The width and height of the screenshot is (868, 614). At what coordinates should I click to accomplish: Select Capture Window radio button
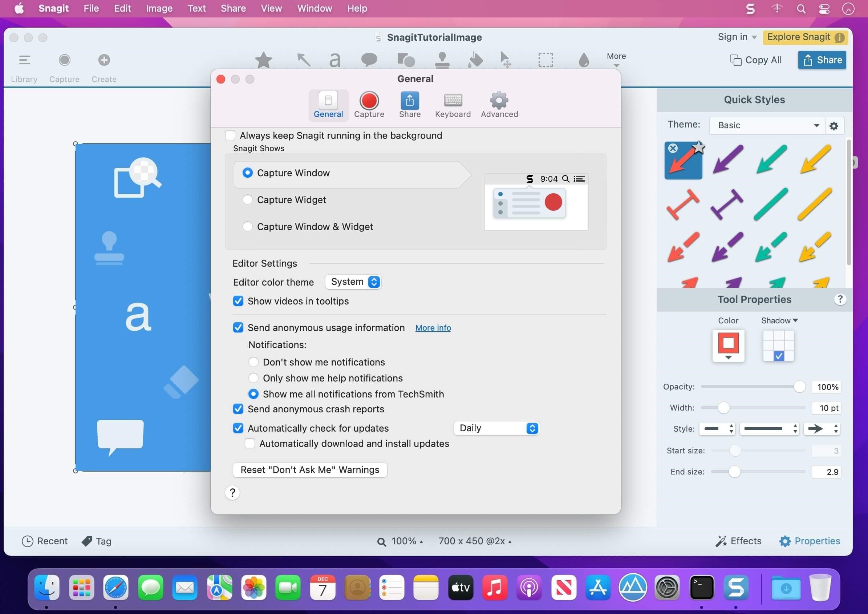[248, 173]
